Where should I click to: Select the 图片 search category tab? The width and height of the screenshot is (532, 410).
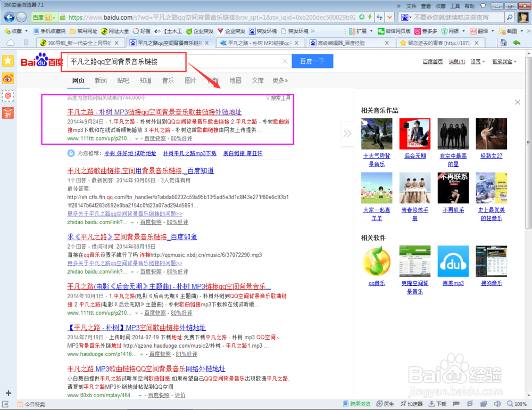click(190, 80)
